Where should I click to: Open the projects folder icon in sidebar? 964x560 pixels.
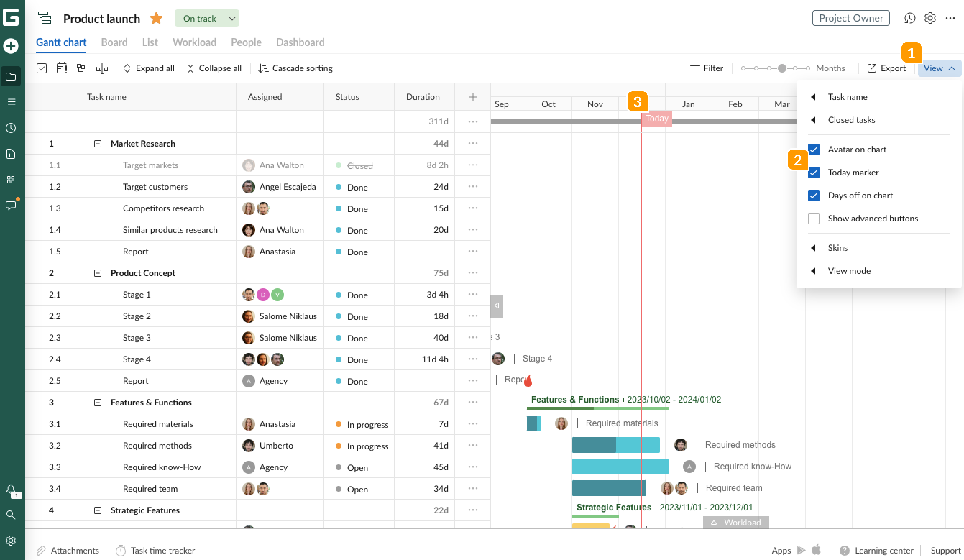point(11,77)
